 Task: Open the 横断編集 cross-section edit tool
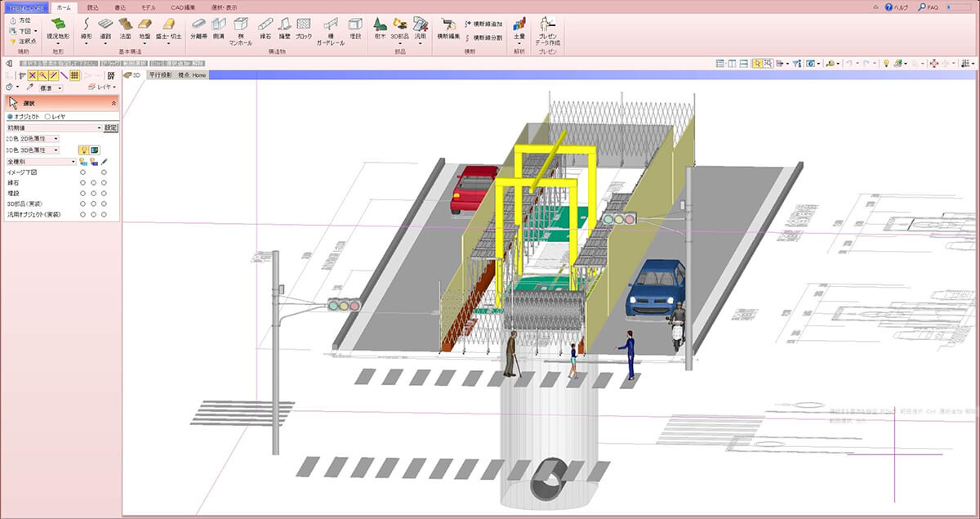tap(448, 29)
